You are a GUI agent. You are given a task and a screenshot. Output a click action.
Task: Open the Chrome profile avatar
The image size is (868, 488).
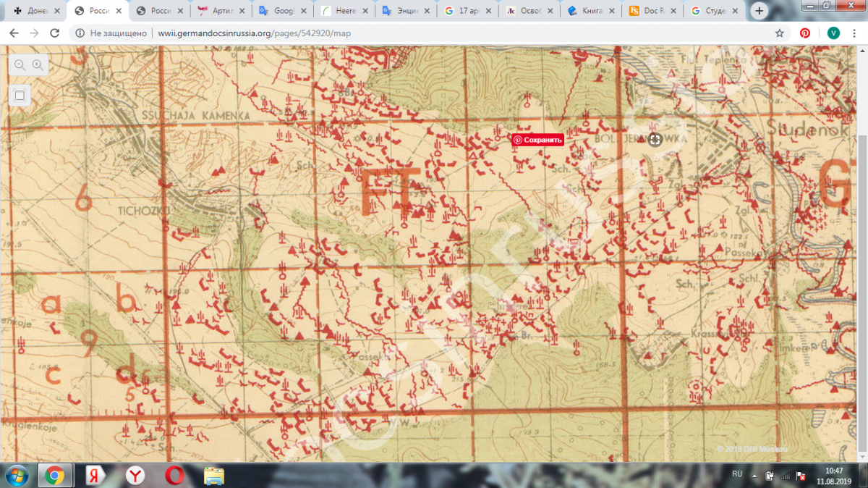point(833,33)
